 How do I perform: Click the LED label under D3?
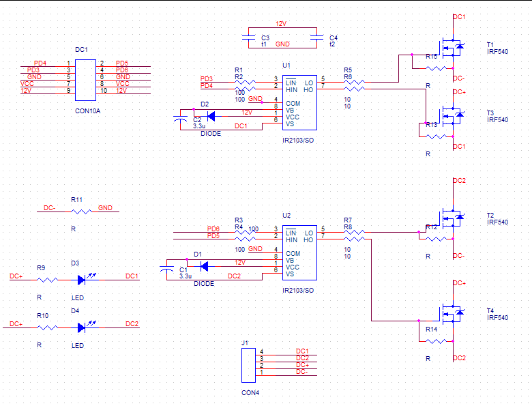coord(78,297)
